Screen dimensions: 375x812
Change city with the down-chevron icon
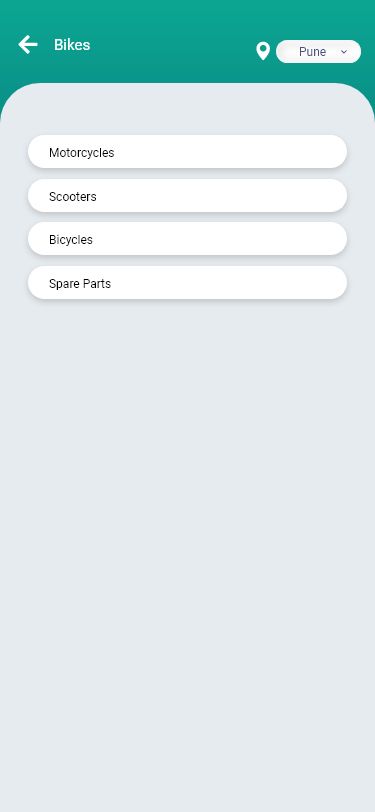(344, 52)
